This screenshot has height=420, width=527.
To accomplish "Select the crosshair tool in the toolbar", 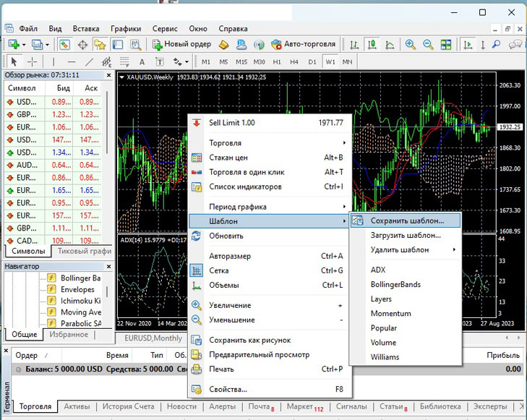I will pos(32,61).
